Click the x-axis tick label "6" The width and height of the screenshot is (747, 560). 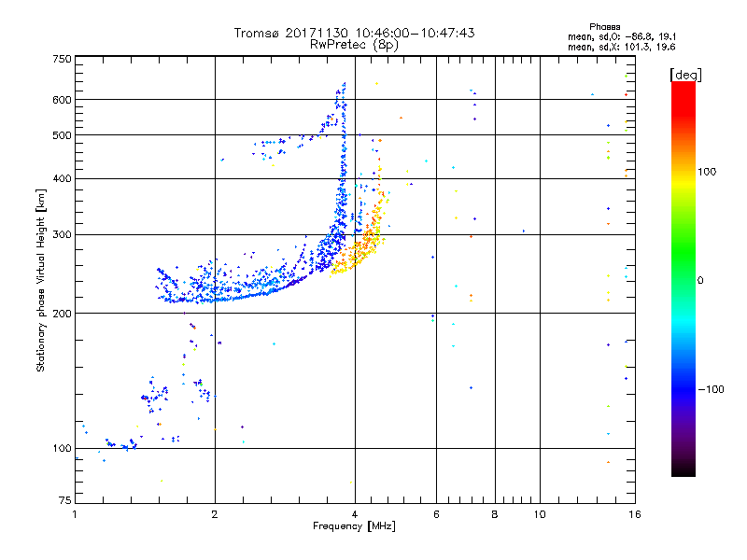click(436, 514)
